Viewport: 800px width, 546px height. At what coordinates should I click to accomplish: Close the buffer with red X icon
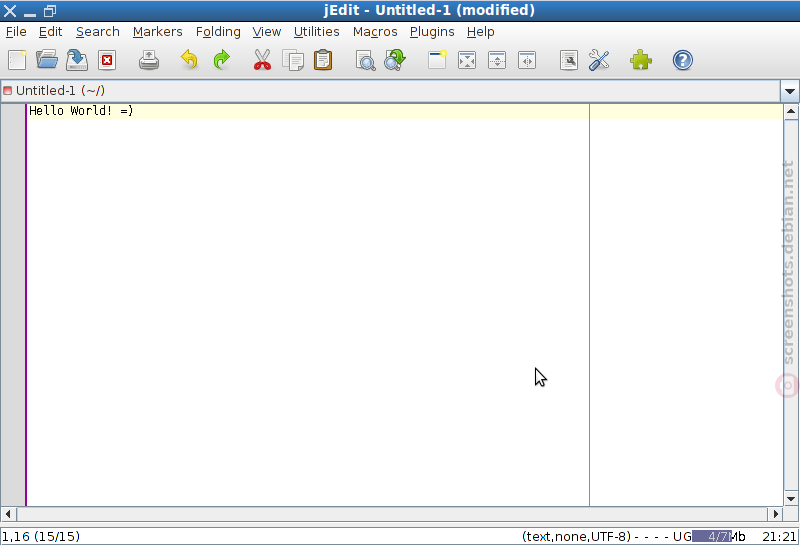click(107, 60)
